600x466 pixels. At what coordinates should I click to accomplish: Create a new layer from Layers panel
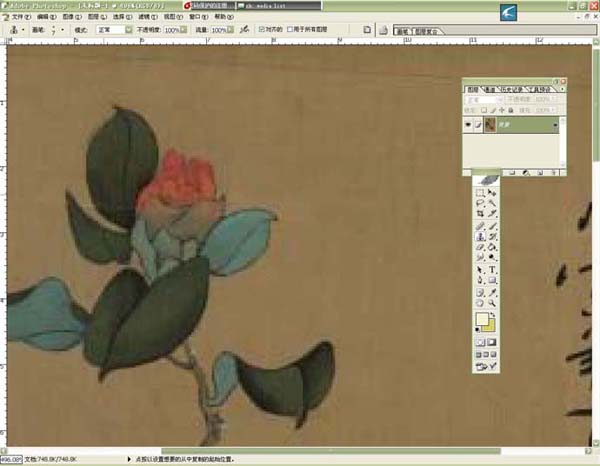click(540, 173)
